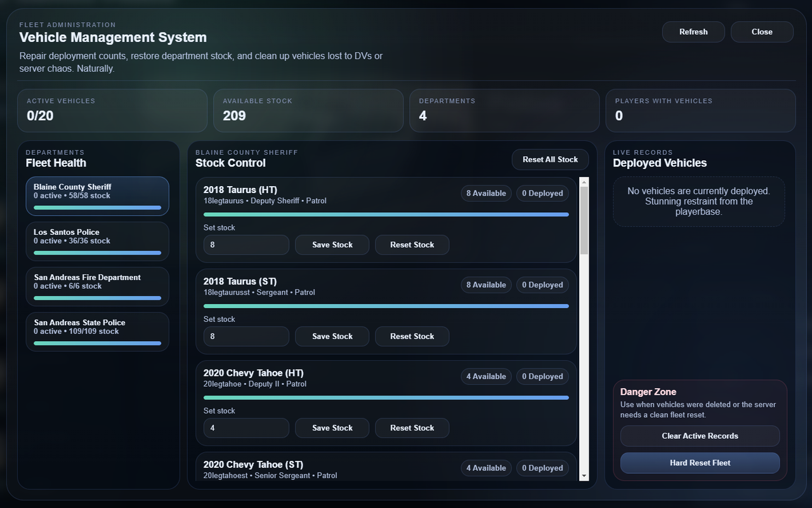Click the Available Stock 209 stat card
812x508 pixels.
(308, 110)
